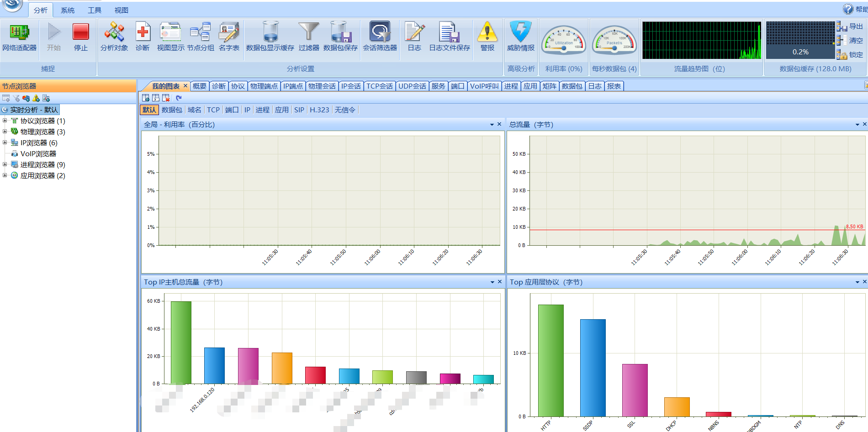
Task: Click the add chart panel icon in the 我的图表 toolbar
Action: pyautogui.click(x=146, y=98)
